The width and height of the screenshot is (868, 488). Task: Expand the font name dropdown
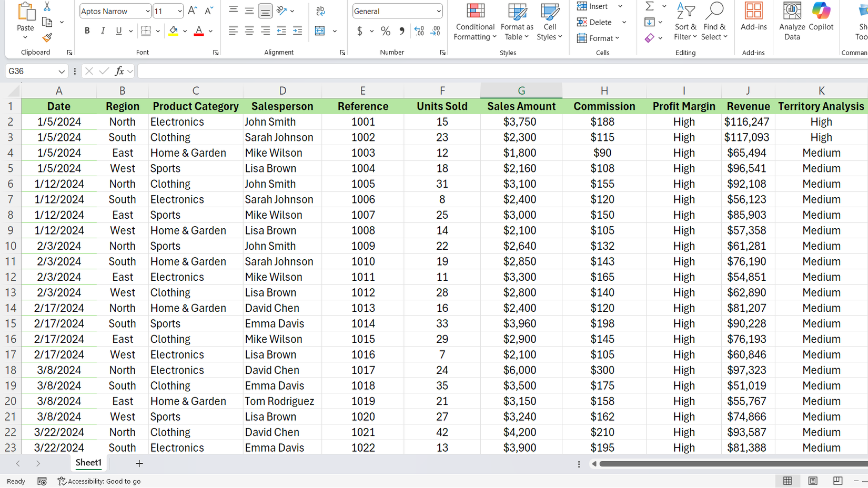pos(147,11)
